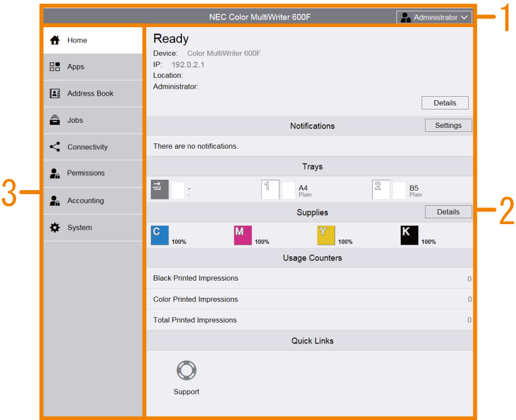Click the Total Printed Impressions row
This screenshot has height=420, width=516.
(x=310, y=320)
